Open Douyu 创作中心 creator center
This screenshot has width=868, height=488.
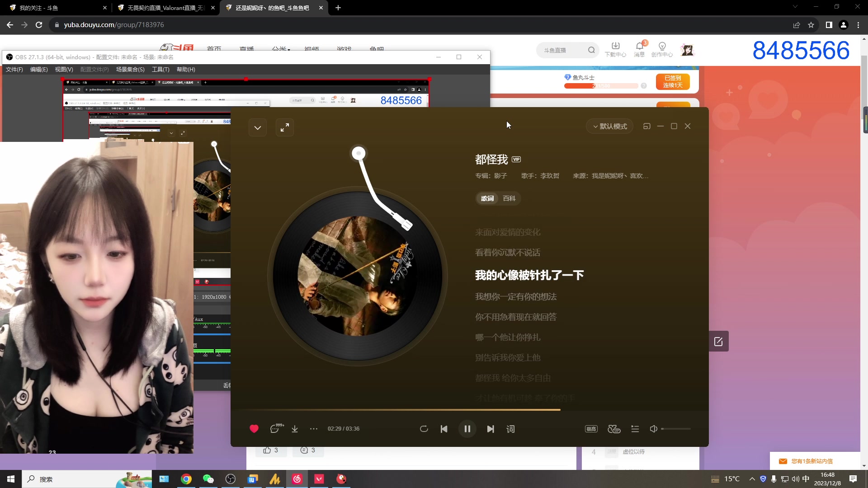[662, 49]
